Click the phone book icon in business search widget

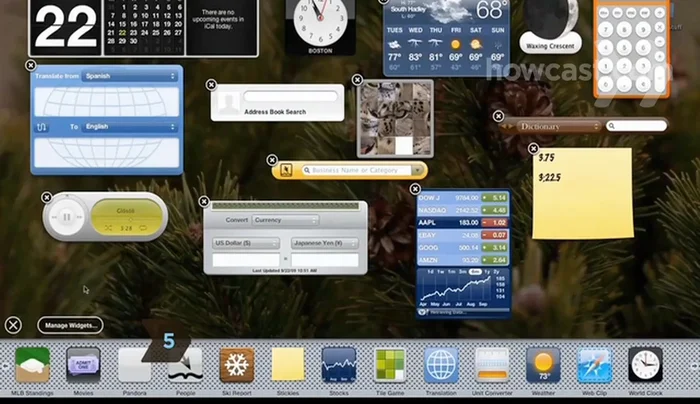286,170
